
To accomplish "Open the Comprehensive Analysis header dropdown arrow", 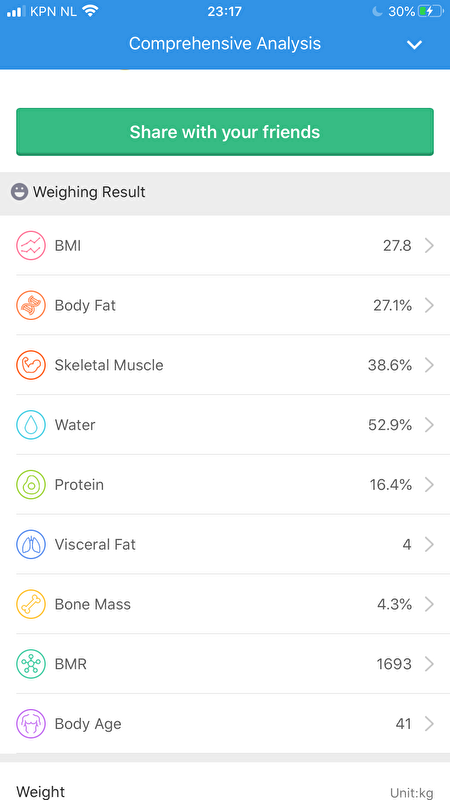I will pos(414,45).
